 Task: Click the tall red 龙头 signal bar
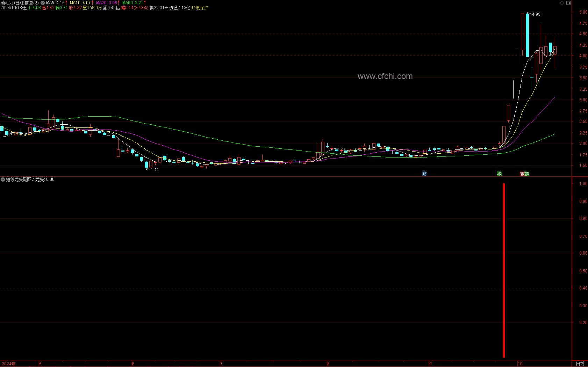click(x=504, y=270)
